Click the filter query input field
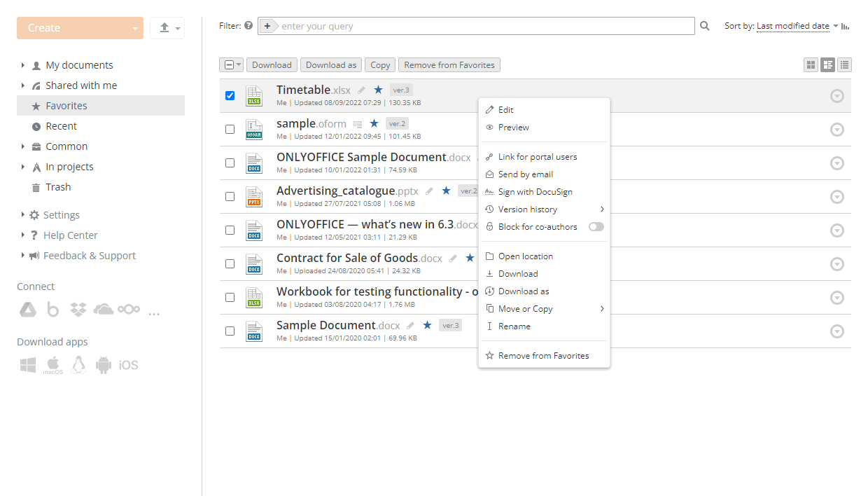Screen dimensions: 868x496 [x=483, y=27]
